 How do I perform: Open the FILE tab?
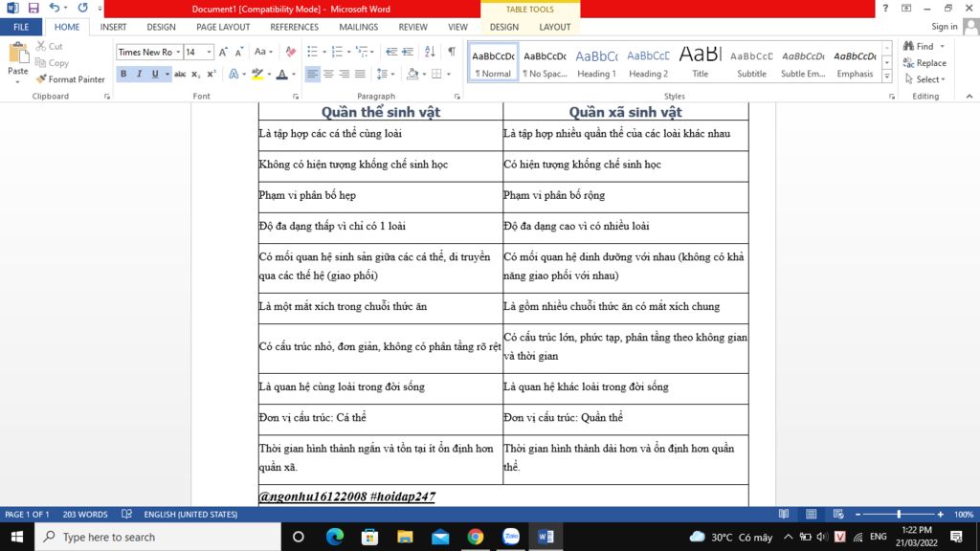pos(21,27)
